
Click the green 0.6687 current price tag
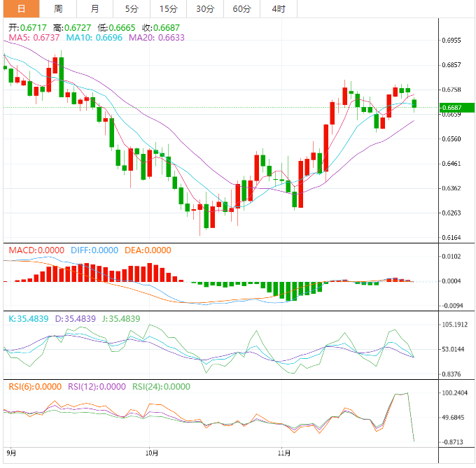457,108
